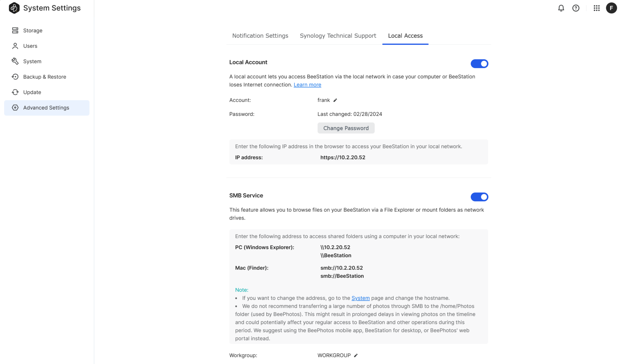Click the Change Password button

click(346, 128)
